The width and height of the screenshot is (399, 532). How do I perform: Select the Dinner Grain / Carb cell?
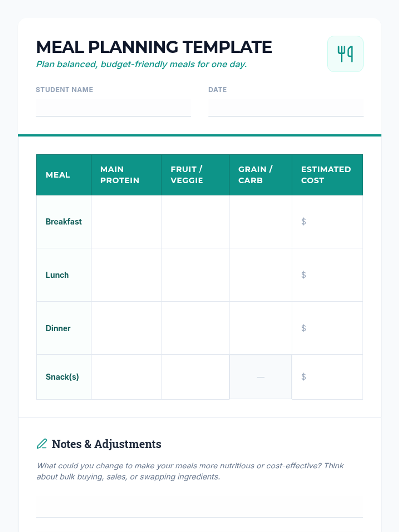260,328
